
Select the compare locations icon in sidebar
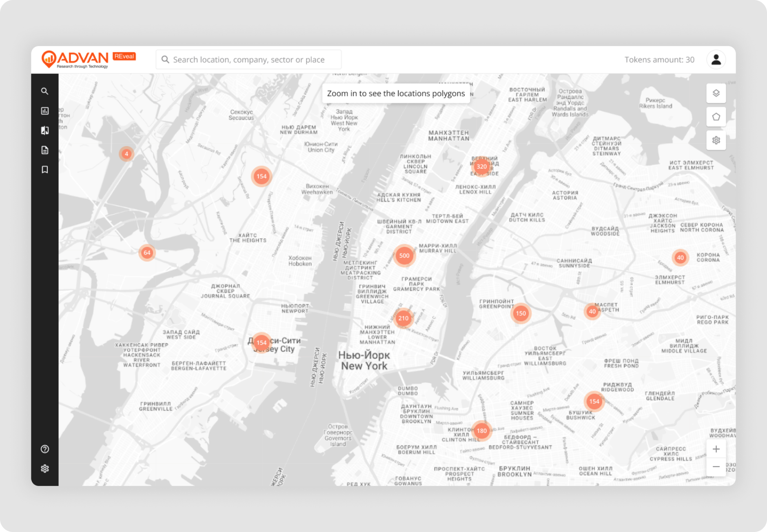tap(45, 130)
